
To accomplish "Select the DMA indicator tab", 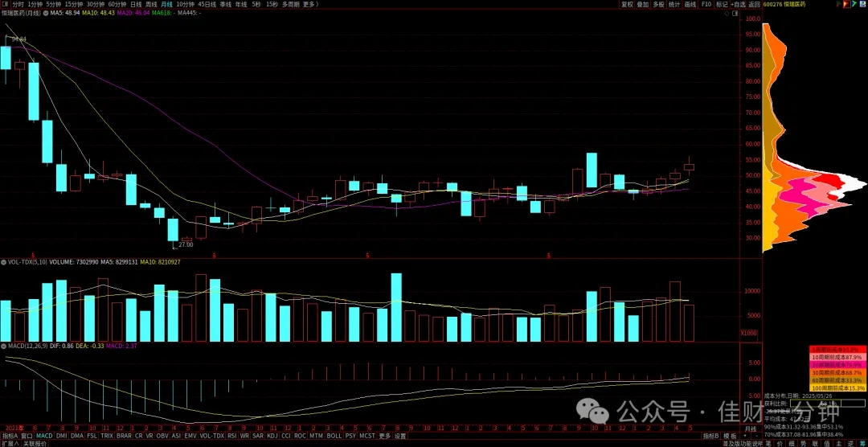I will [x=77, y=436].
